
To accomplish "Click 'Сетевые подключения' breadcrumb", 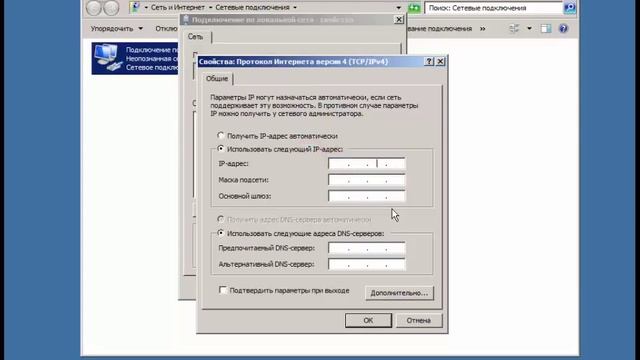I will point(252,7).
